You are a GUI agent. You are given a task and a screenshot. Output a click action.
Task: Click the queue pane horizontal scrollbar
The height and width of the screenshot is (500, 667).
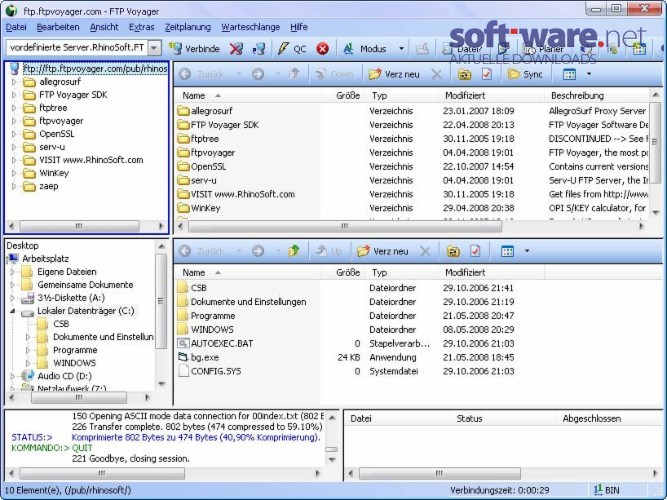point(439,473)
